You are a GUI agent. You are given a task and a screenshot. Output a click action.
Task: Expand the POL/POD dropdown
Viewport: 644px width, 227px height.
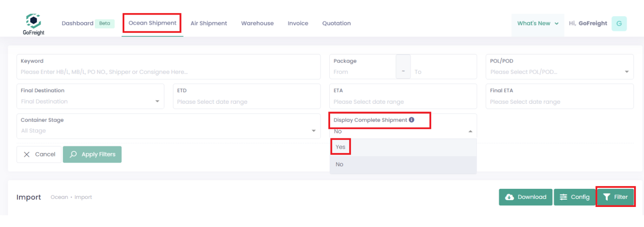tap(559, 72)
